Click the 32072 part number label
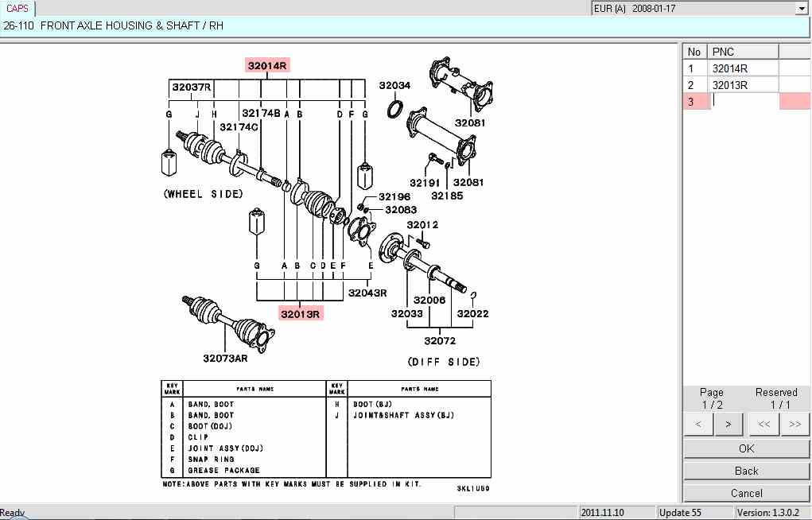Screen dimensions: 812x520 [439, 341]
